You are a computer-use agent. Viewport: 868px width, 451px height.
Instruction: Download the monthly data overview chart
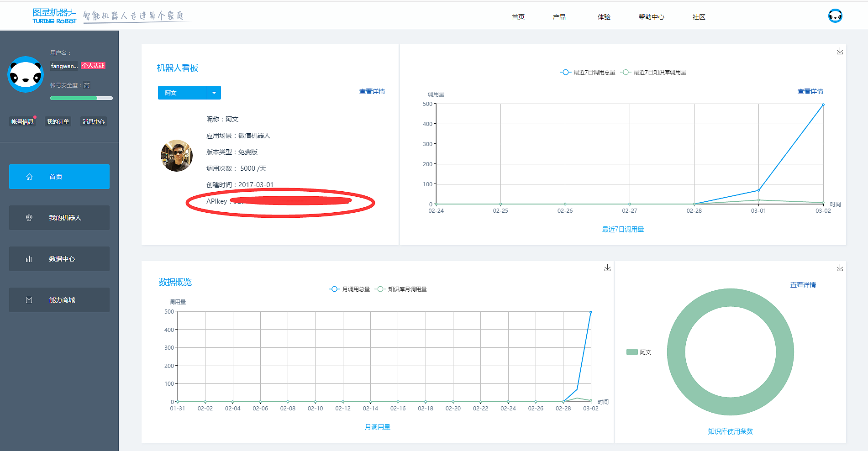tap(607, 268)
